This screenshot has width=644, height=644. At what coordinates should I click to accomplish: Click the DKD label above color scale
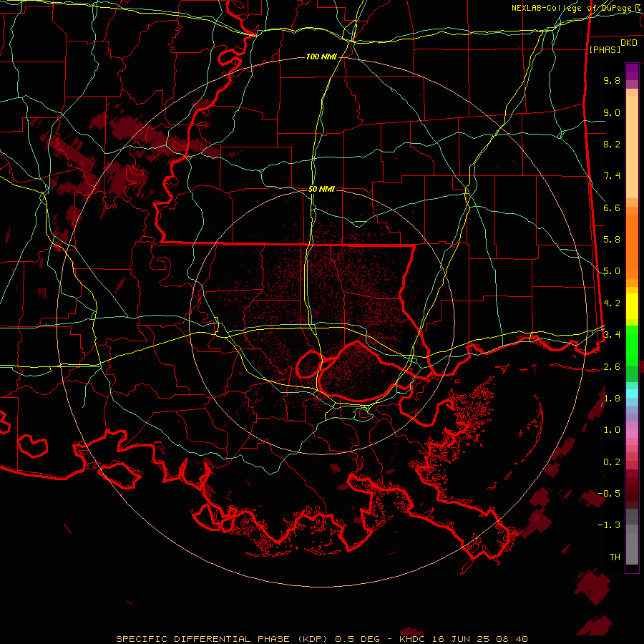(629, 43)
